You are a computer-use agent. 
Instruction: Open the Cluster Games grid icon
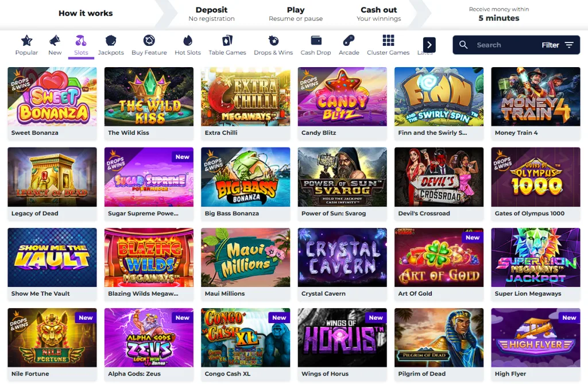(x=388, y=41)
